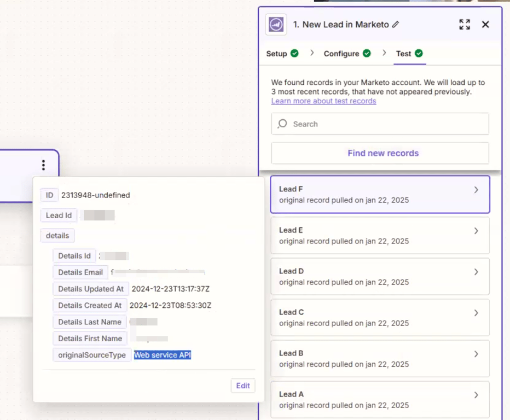This screenshot has width=510, height=420.
Task: Click Edit in the record details popup
Action: point(243,386)
